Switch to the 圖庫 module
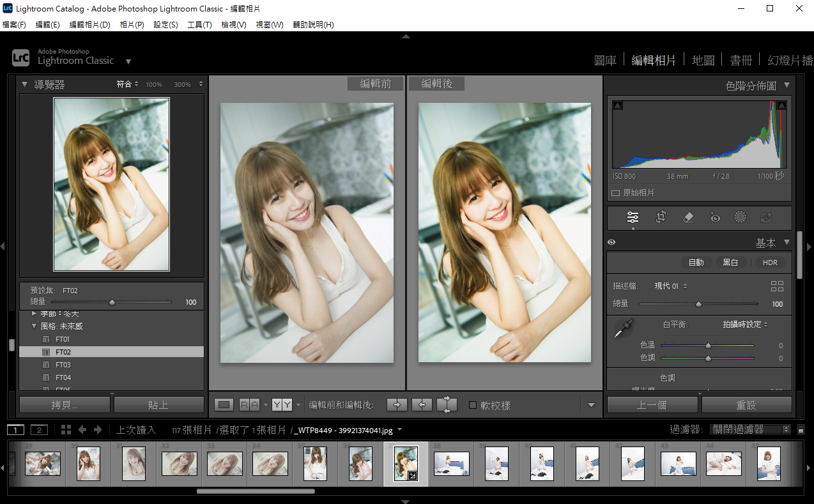This screenshot has height=504, width=814. click(605, 60)
